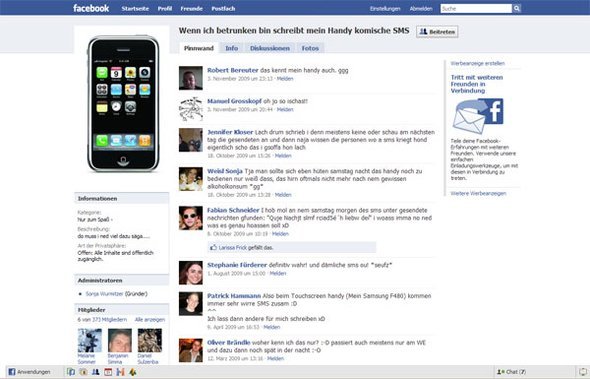Screen dimensions: 590x379
Task: Click the thumbs-up icon beside Larissa Frick
Action: (214, 247)
